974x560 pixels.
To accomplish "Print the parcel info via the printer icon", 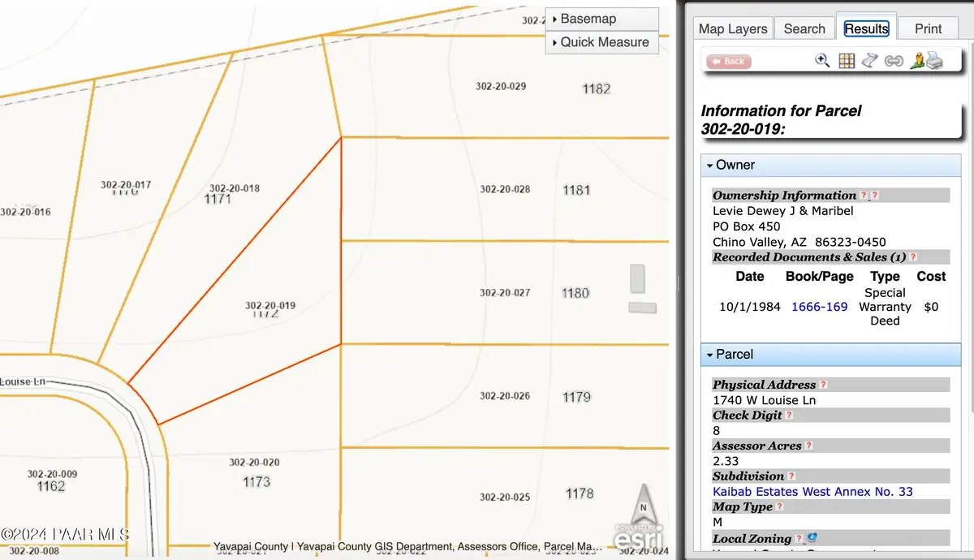I will [x=933, y=60].
